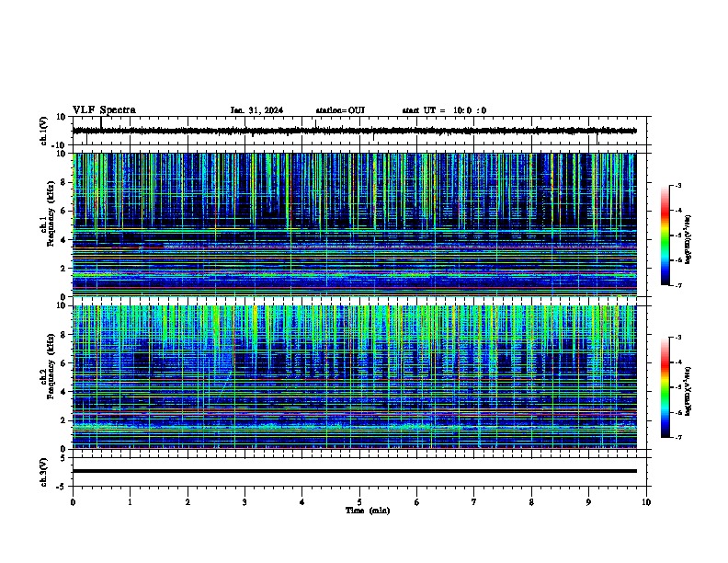Click the time axis tick label "2"

tap(188, 502)
